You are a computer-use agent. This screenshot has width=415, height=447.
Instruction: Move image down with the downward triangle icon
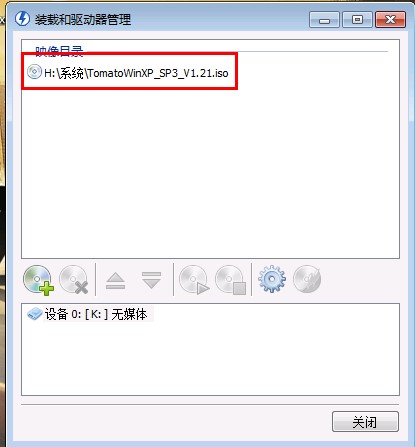[151, 280]
